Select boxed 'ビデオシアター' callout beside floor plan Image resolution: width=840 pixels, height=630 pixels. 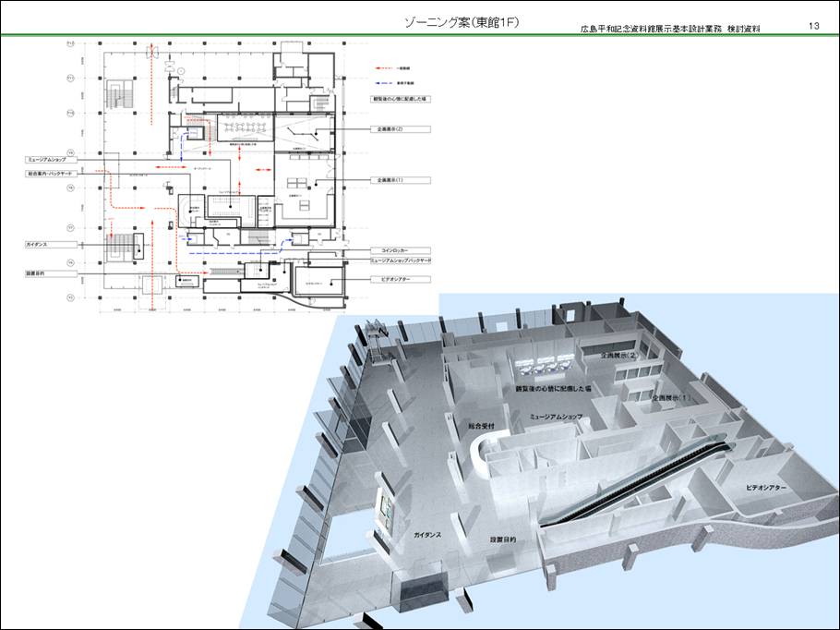(401, 279)
